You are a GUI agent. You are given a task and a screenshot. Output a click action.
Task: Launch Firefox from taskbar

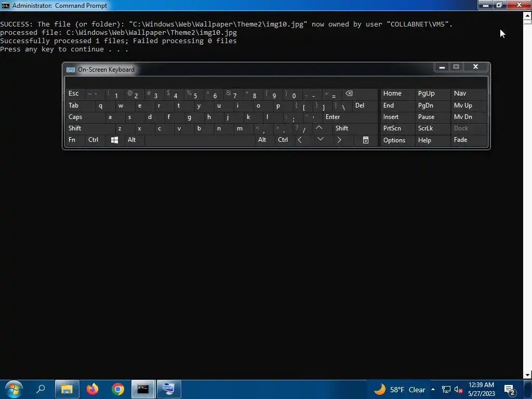(92, 389)
